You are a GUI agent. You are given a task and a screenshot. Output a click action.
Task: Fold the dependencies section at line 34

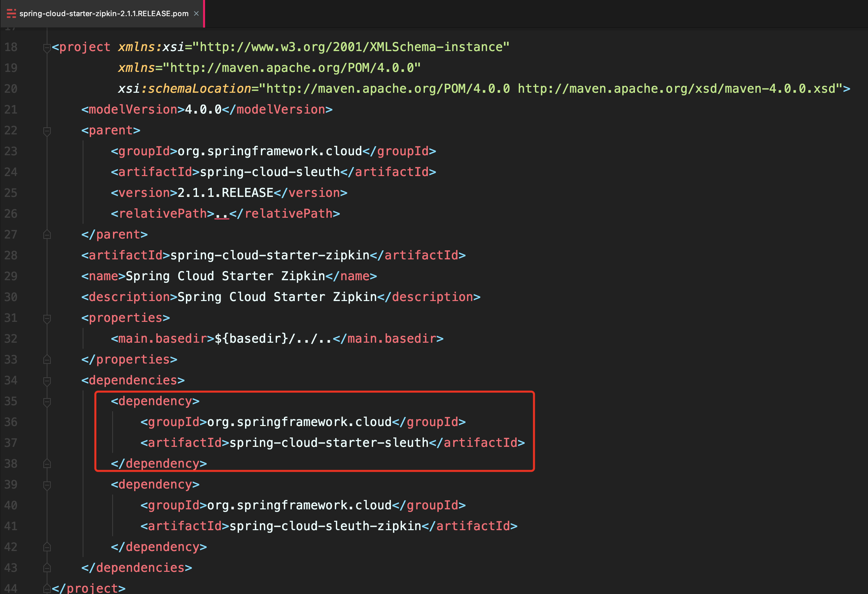coord(47,381)
